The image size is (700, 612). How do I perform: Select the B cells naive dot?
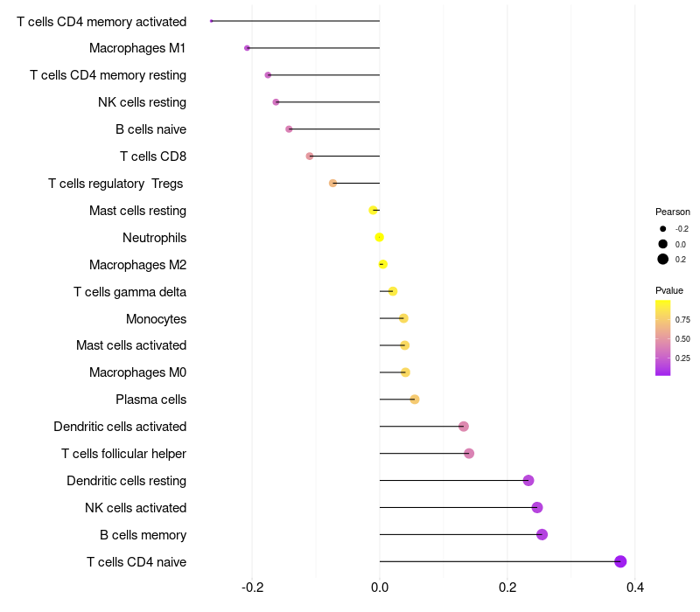[x=289, y=129]
